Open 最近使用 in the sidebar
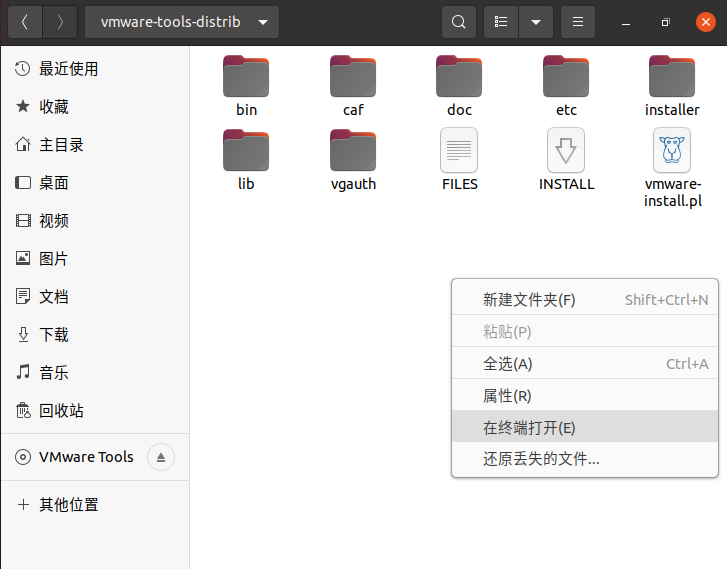 tap(95, 69)
